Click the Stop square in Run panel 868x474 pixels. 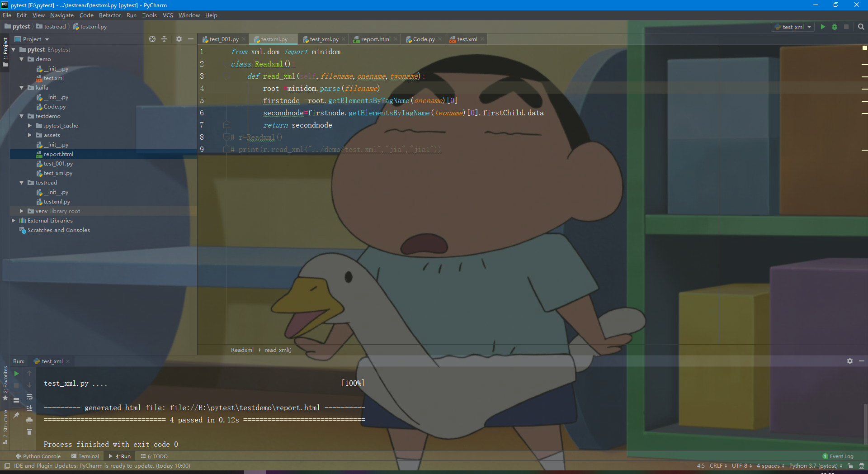[x=16, y=385]
